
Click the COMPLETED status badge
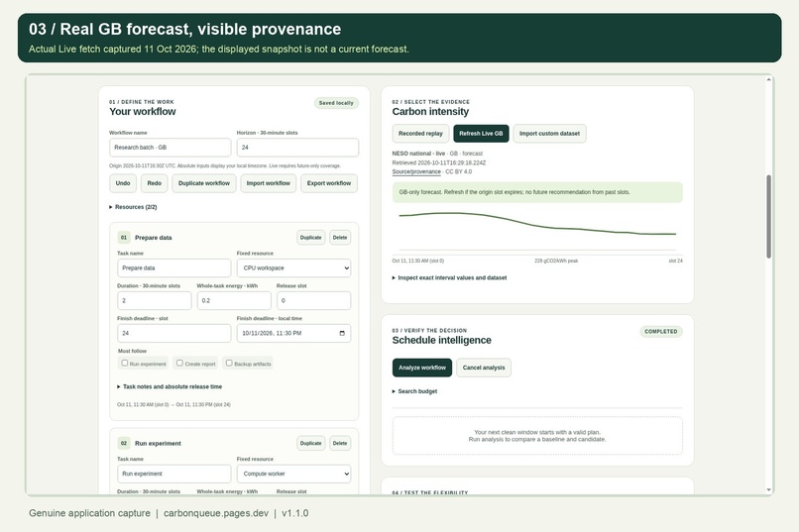(x=661, y=332)
